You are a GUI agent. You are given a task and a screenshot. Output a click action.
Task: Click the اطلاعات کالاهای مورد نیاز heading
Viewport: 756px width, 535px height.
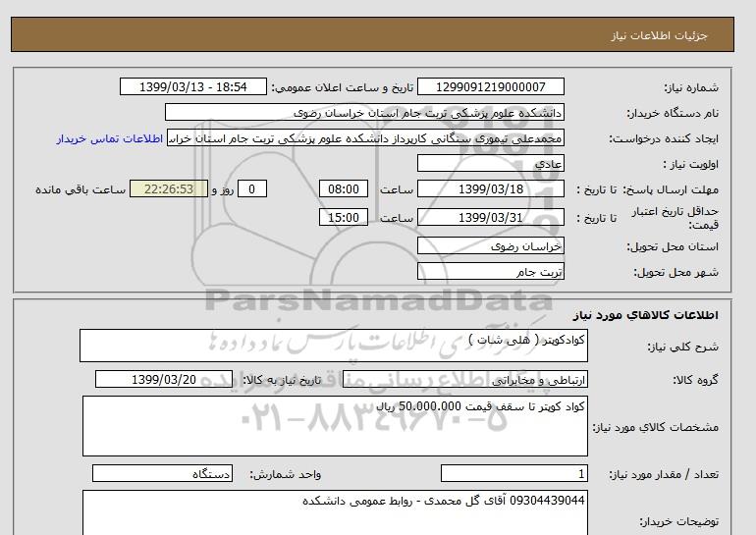(646, 315)
